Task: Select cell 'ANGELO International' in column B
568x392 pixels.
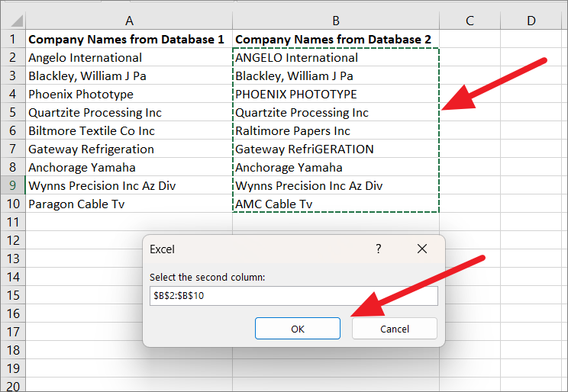Action: [x=336, y=57]
